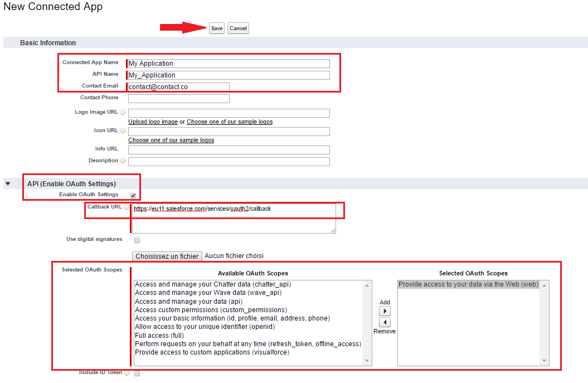Focus the Logo Image URL field

[x=229, y=113]
